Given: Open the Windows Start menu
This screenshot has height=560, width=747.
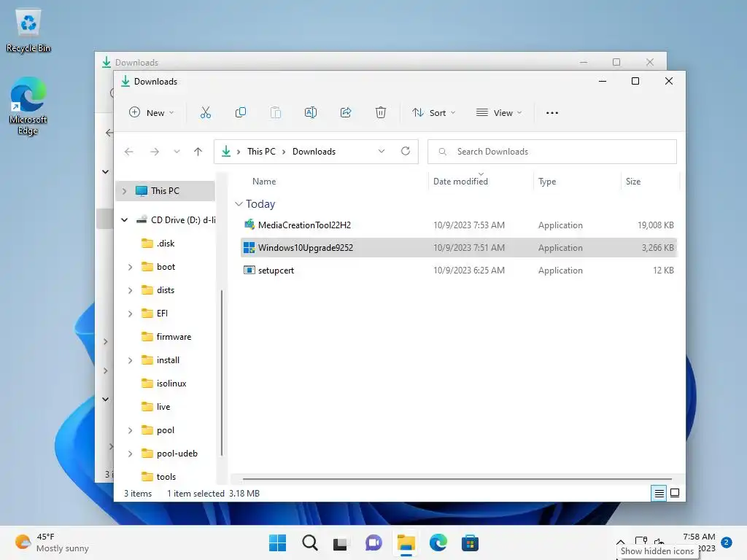Looking at the screenshot, I should (x=277, y=542).
